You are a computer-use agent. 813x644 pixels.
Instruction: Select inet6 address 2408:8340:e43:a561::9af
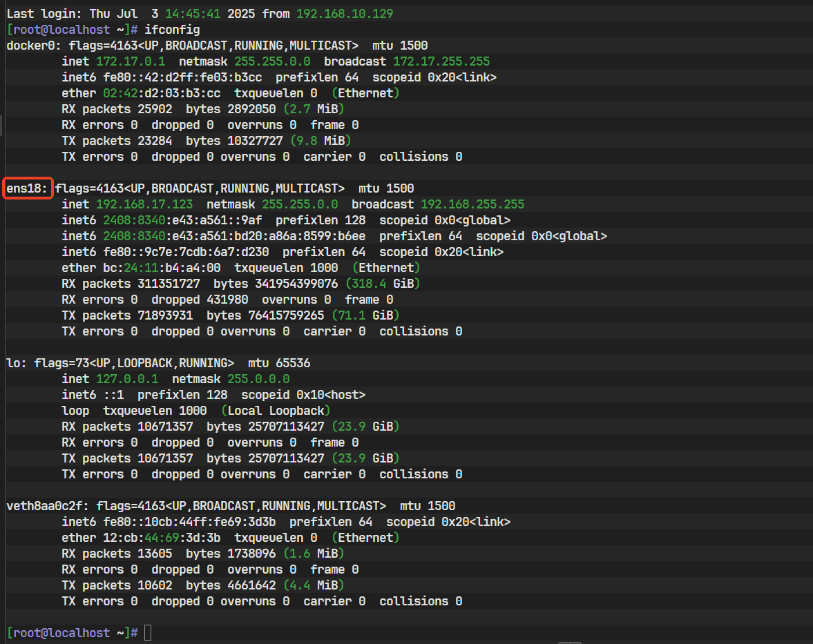pyautogui.click(x=182, y=221)
